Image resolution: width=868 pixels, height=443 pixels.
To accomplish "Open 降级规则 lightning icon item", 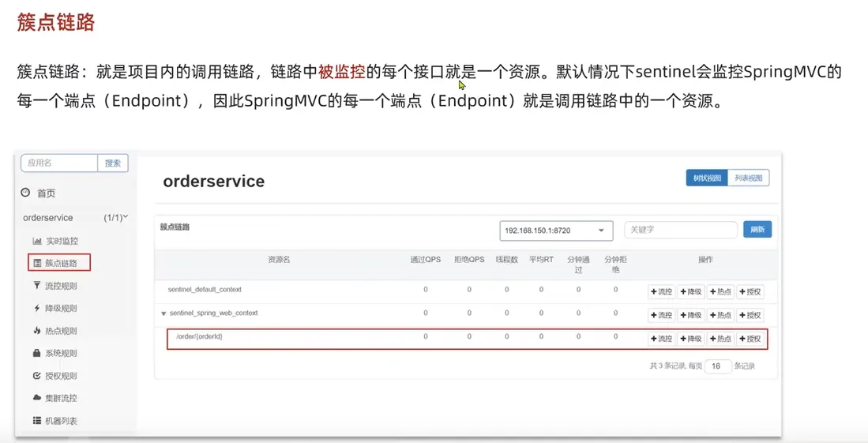I will point(37,308).
